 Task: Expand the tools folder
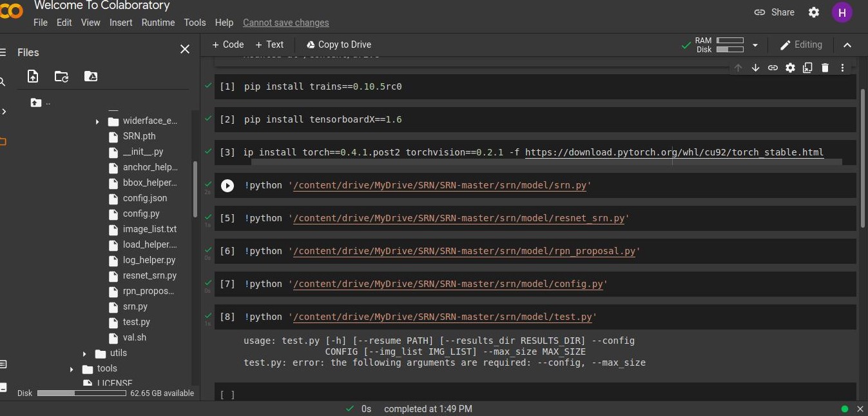[x=72, y=369]
